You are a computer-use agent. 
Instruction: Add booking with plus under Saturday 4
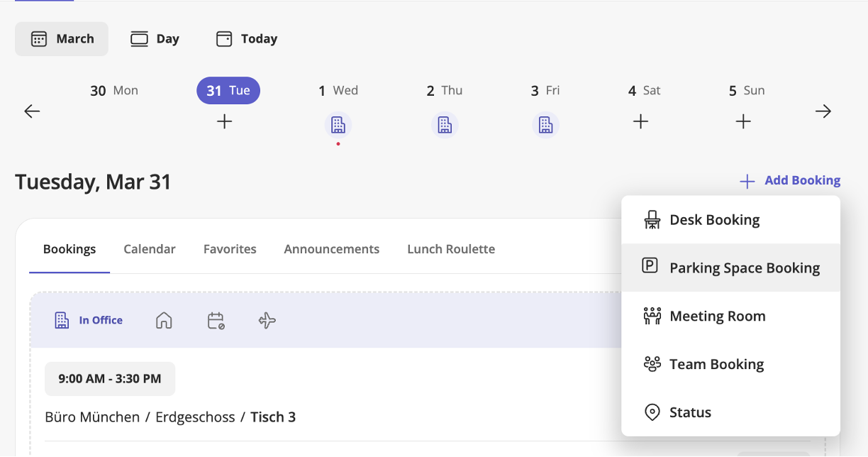tap(640, 122)
